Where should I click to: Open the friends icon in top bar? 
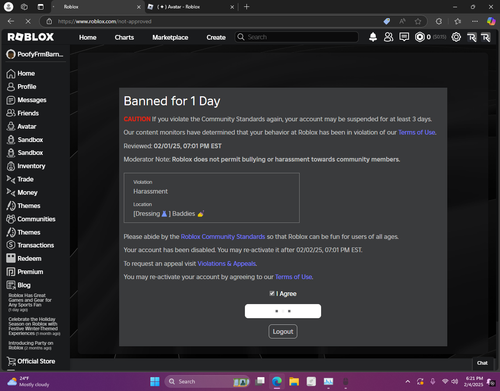(x=388, y=37)
